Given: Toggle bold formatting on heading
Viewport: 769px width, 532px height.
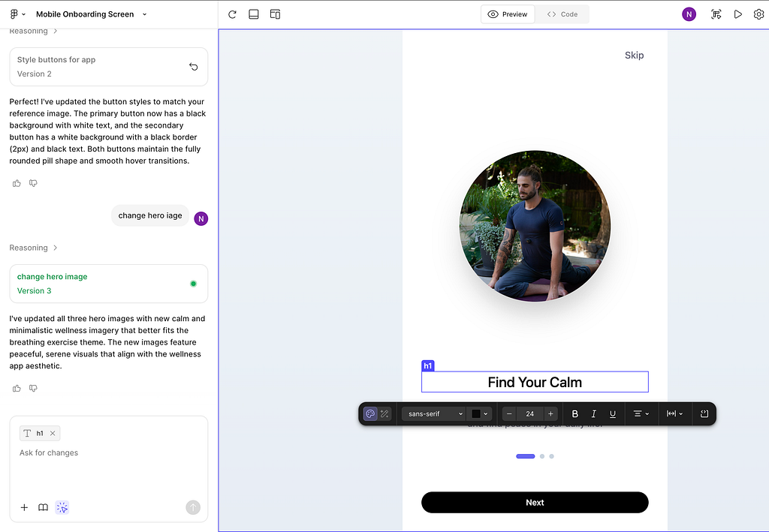Looking at the screenshot, I should click(575, 413).
